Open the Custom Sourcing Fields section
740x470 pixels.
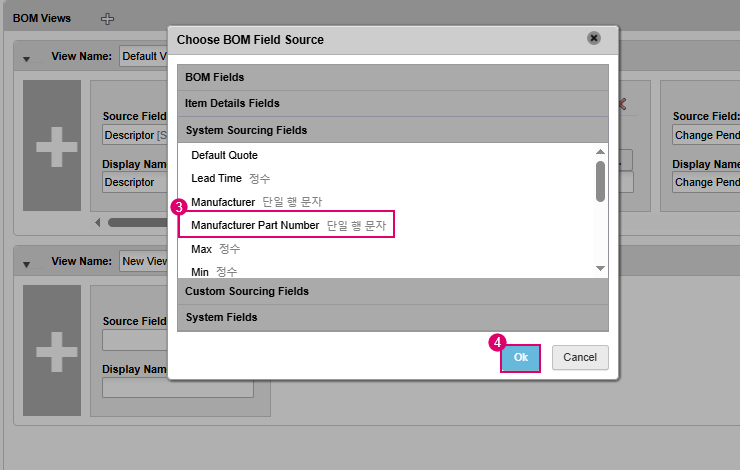tap(392, 291)
